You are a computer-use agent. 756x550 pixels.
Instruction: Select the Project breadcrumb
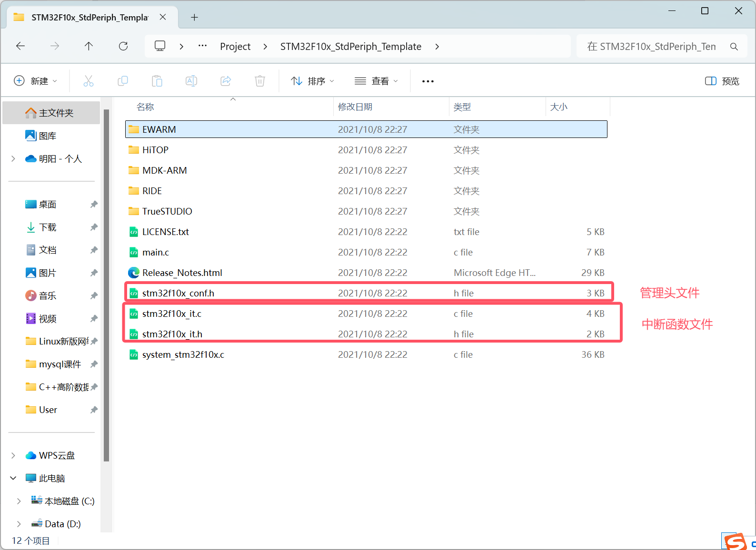235,47
